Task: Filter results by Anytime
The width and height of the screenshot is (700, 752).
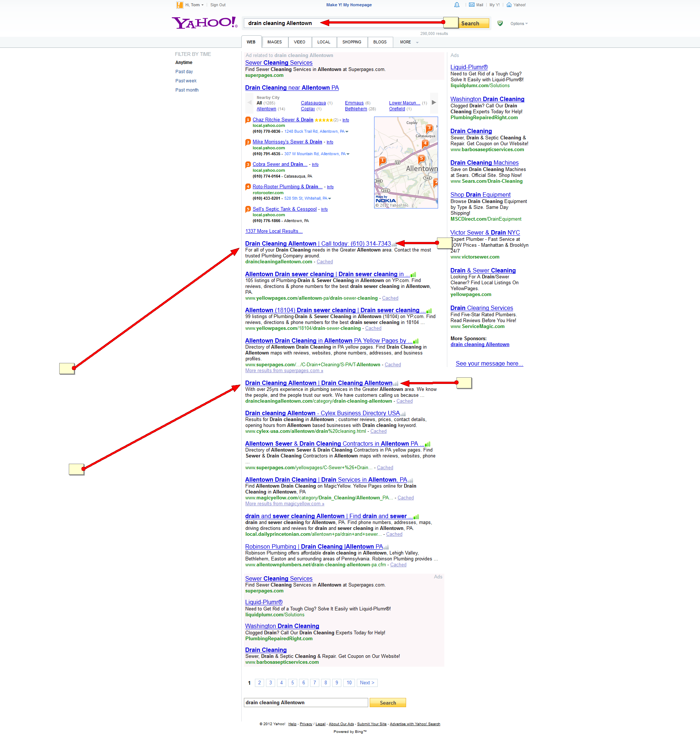Action: click(184, 63)
